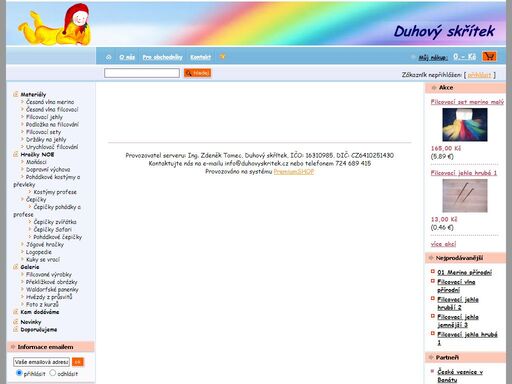Image resolution: width=512 pixels, height=384 pixels.
Task: Click the colorful merino wool set thumbnail
Action: pyautogui.click(x=465, y=125)
